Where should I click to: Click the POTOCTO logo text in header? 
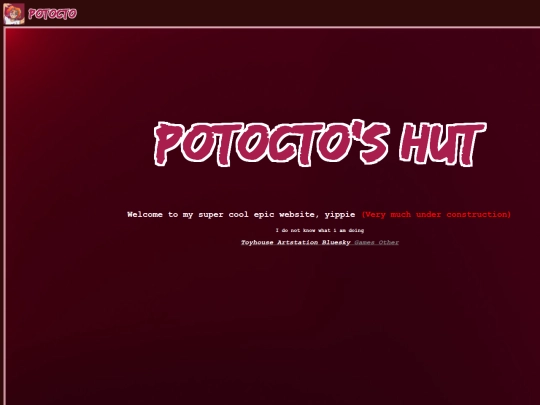coord(52,14)
